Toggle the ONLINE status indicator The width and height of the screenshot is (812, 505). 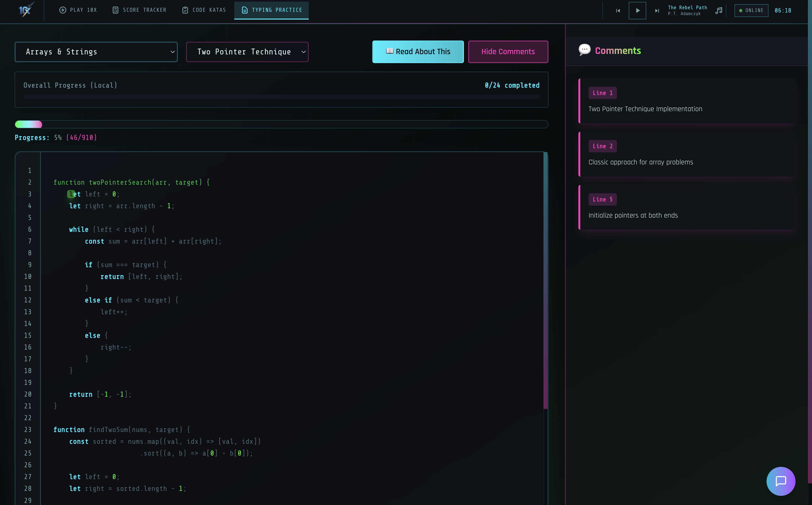(x=751, y=10)
